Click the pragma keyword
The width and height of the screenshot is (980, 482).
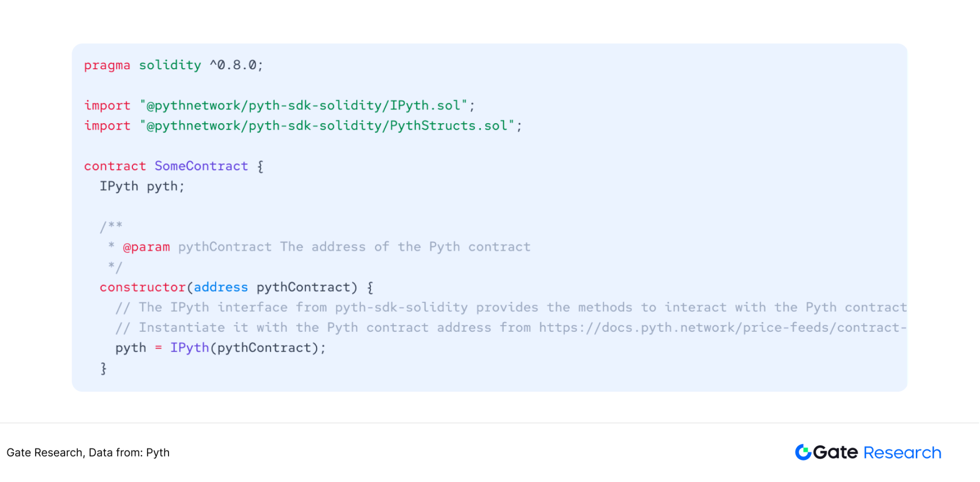pyautogui.click(x=107, y=65)
